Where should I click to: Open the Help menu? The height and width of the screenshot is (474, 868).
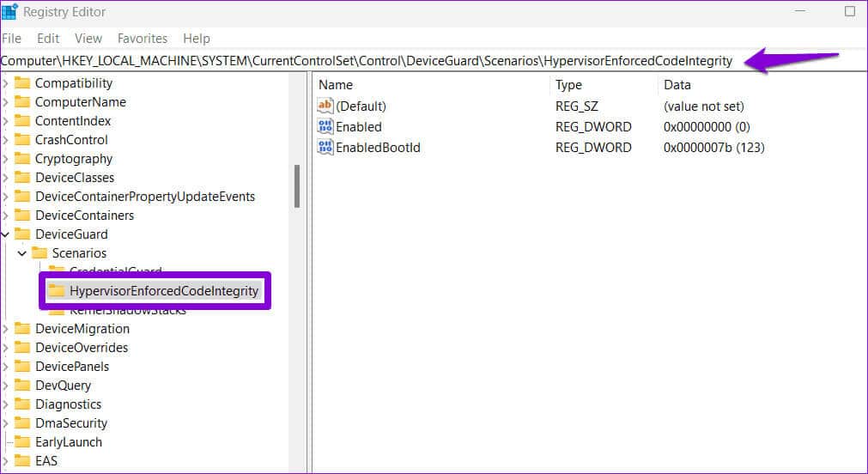197,38
